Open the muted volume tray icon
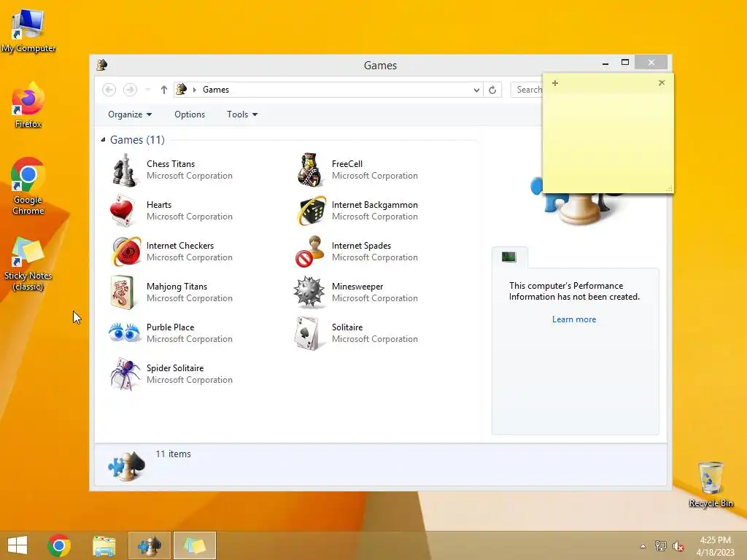This screenshot has height=560, width=747. 678,546
